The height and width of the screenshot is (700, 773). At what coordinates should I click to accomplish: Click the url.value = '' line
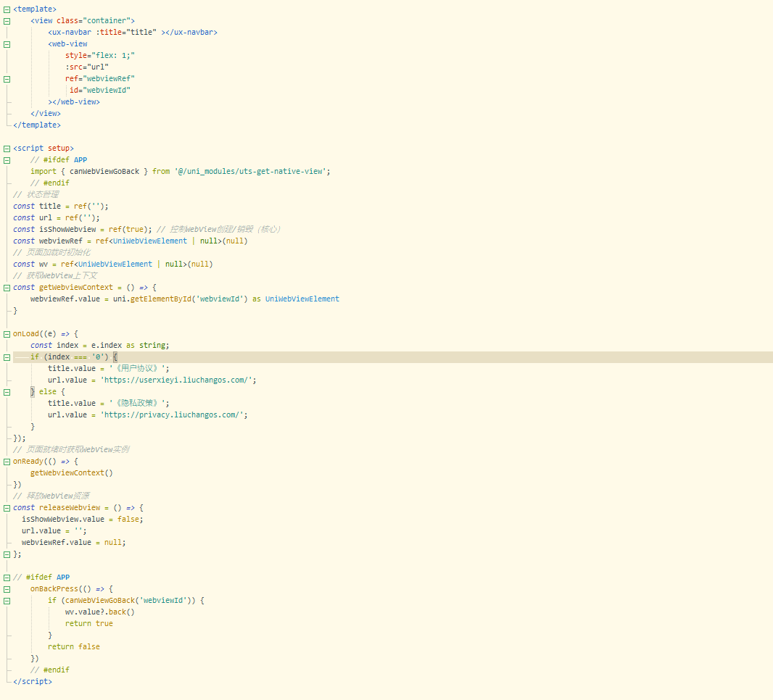click(54, 531)
